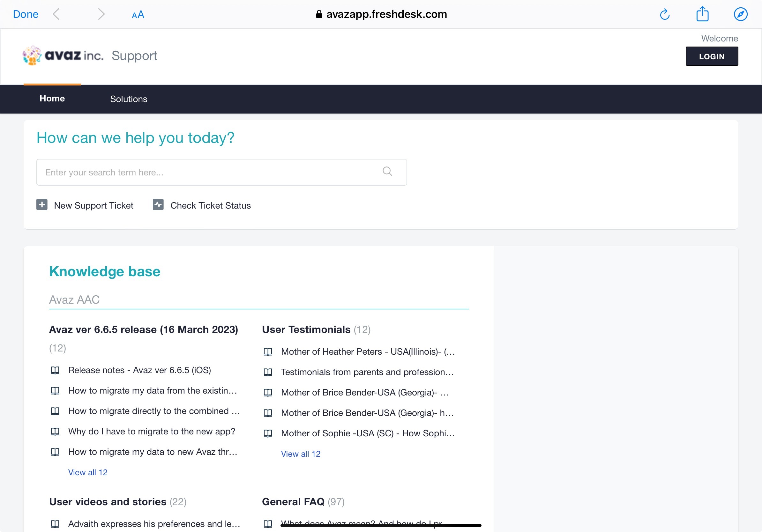Open How to migrate my data from the existing article

click(153, 391)
